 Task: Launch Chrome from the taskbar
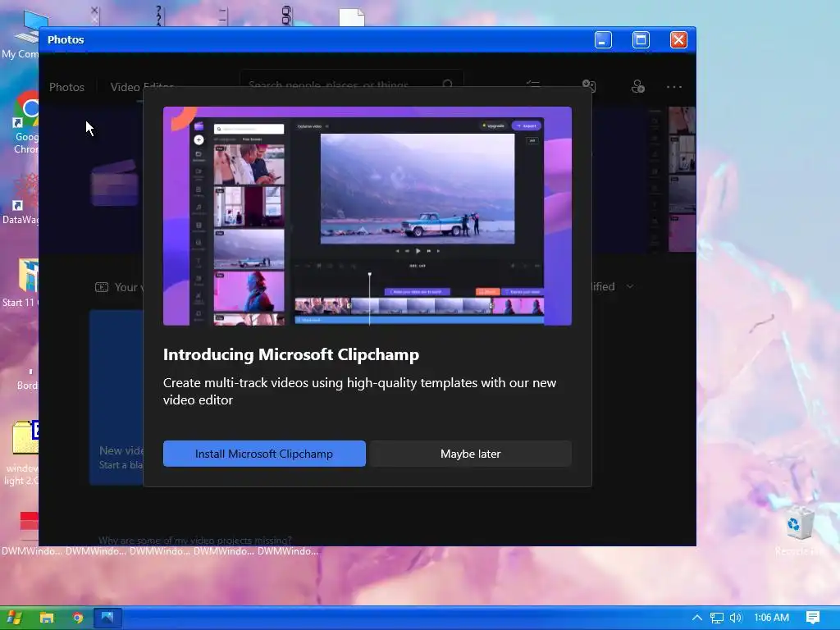pos(78,618)
